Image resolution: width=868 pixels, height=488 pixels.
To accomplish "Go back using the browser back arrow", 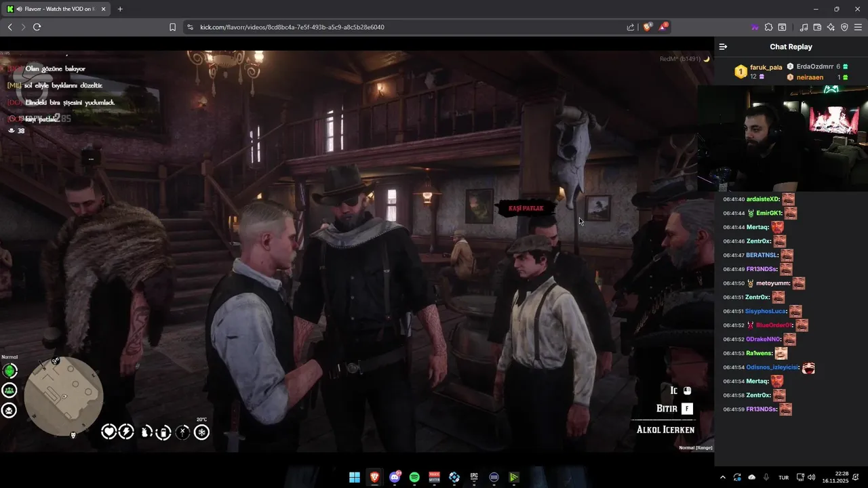I will tap(9, 27).
